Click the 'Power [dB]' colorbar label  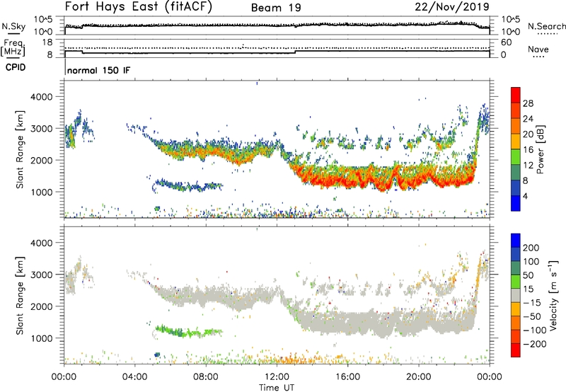pyautogui.click(x=541, y=149)
